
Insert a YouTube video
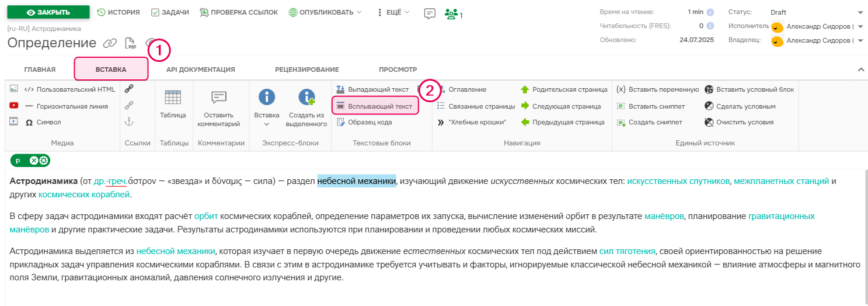pos(14,106)
